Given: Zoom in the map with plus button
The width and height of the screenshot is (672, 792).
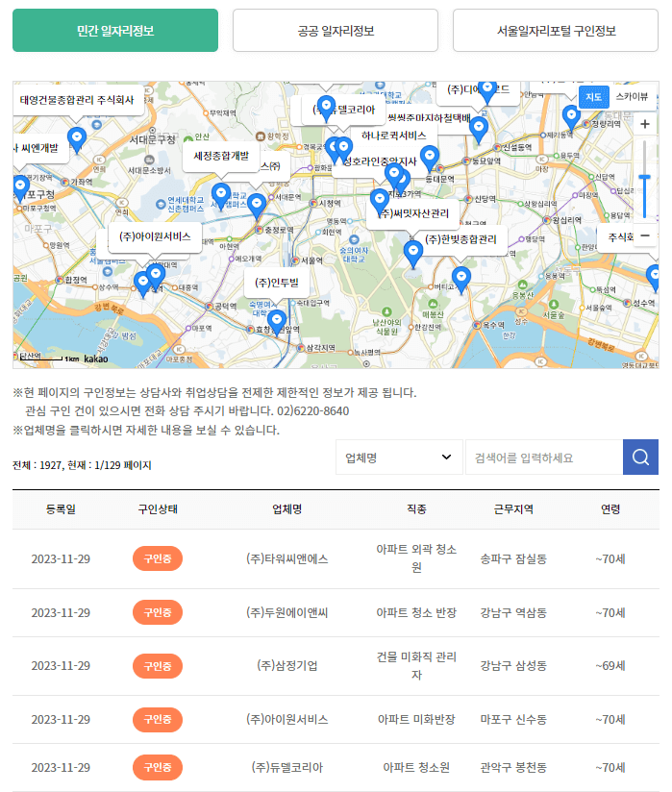Looking at the screenshot, I should pos(645,124).
